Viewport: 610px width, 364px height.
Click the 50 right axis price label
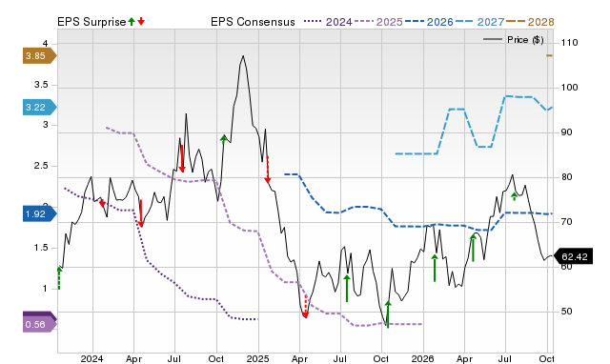[x=567, y=311]
